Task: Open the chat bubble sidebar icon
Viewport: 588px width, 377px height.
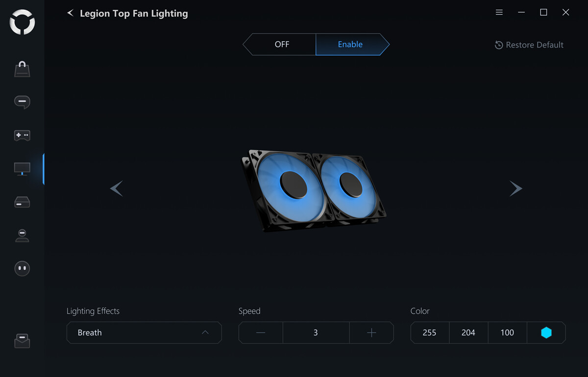Action: coord(22,102)
